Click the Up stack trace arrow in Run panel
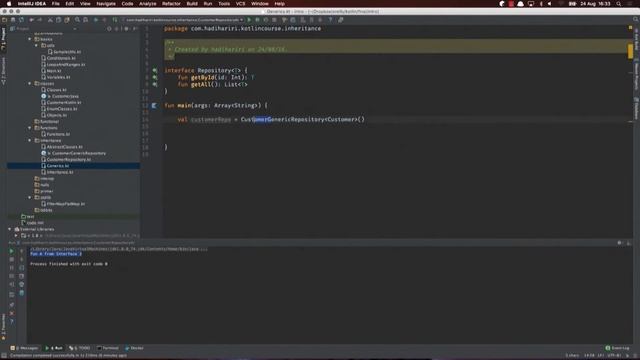Image resolution: width=640 pixels, height=360 pixels. (22, 251)
